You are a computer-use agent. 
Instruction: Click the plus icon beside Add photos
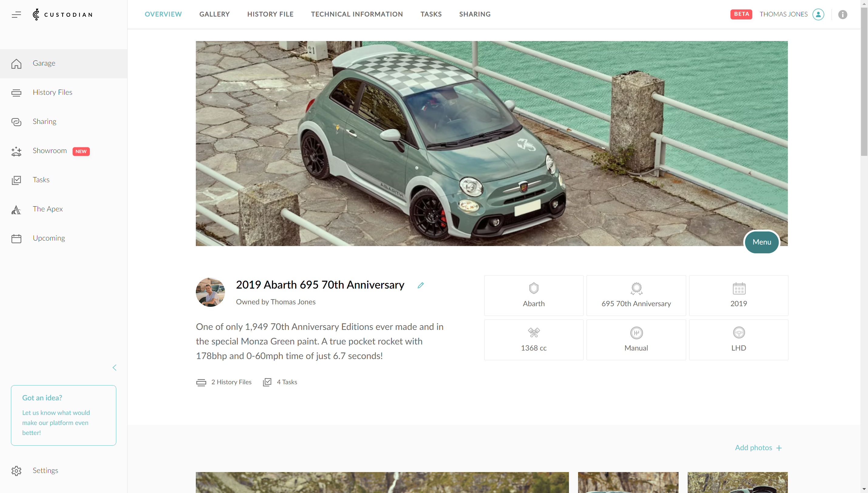click(x=779, y=448)
